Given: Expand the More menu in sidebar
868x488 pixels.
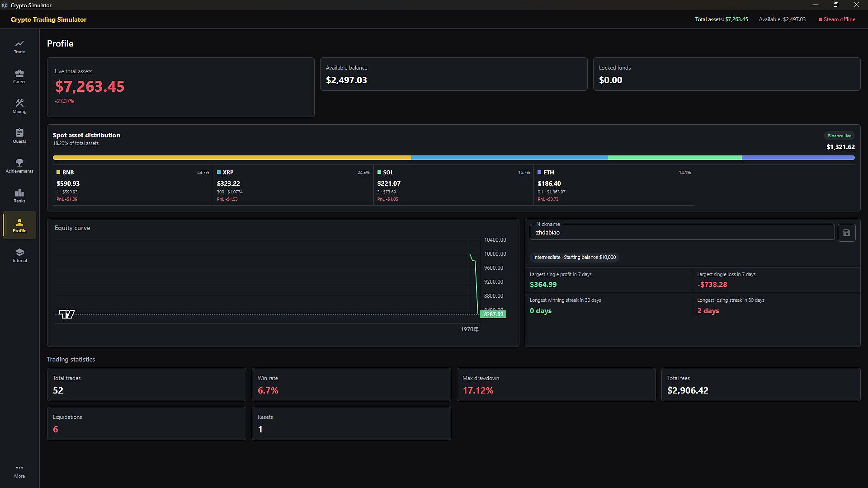Looking at the screenshot, I should point(19,472).
